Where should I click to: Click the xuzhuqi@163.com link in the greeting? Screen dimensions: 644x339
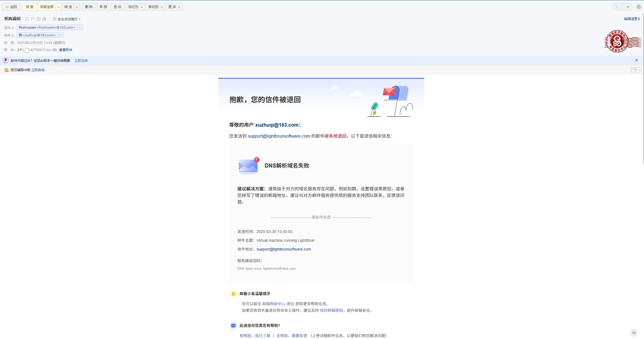pos(277,125)
